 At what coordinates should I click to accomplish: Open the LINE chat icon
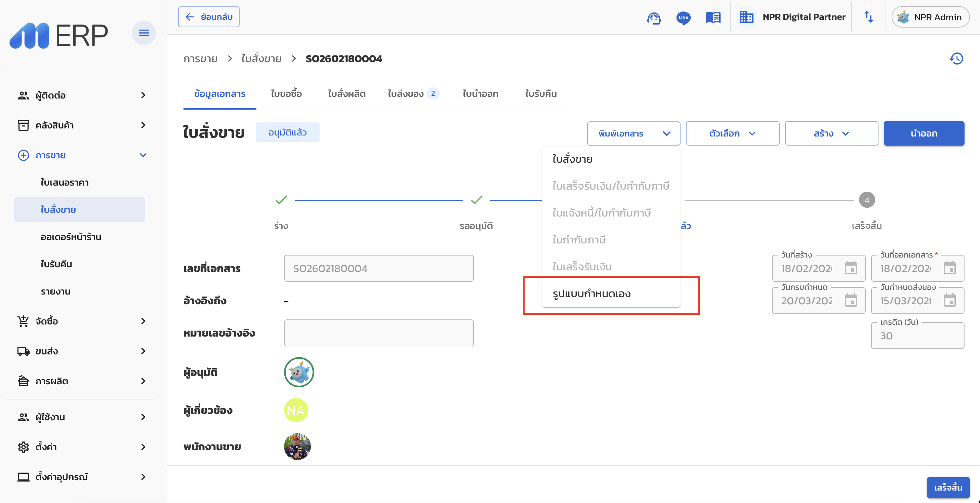(x=683, y=17)
